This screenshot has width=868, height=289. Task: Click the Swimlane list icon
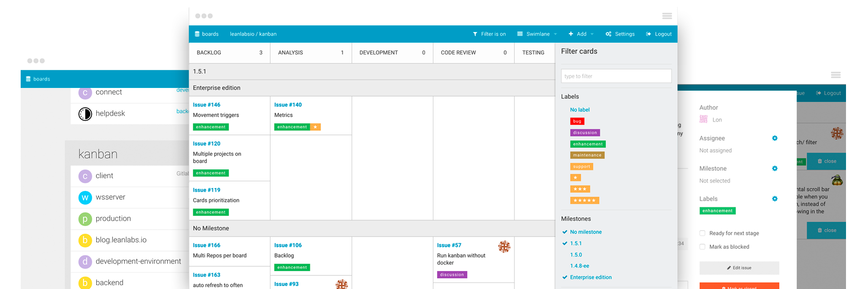520,34
